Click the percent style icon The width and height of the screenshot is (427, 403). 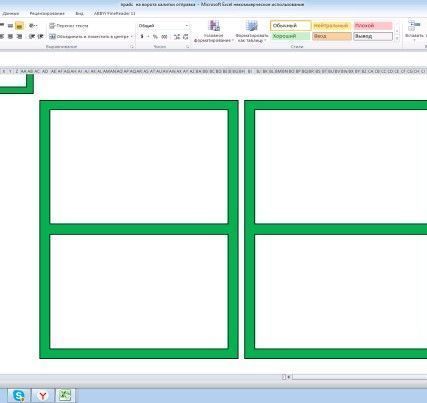155,37
